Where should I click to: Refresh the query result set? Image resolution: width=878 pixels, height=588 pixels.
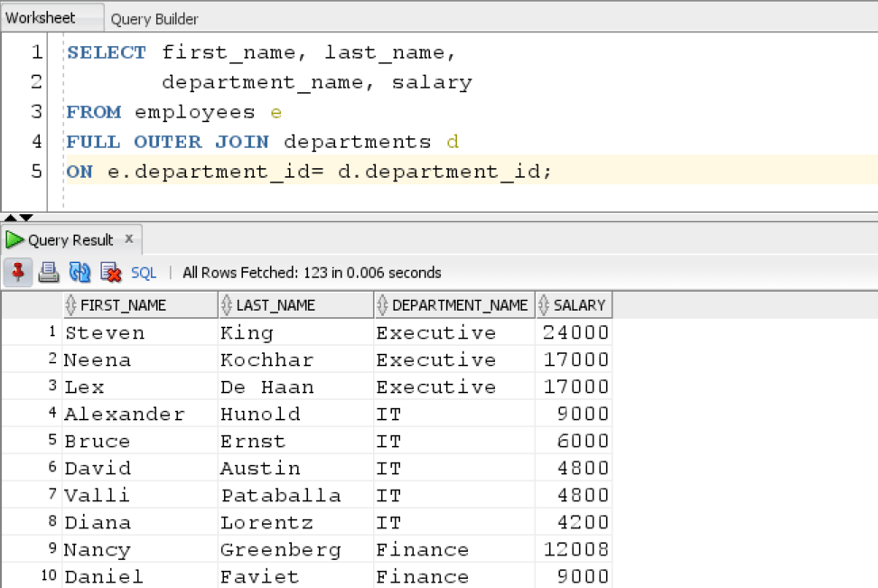click(80, 273)
